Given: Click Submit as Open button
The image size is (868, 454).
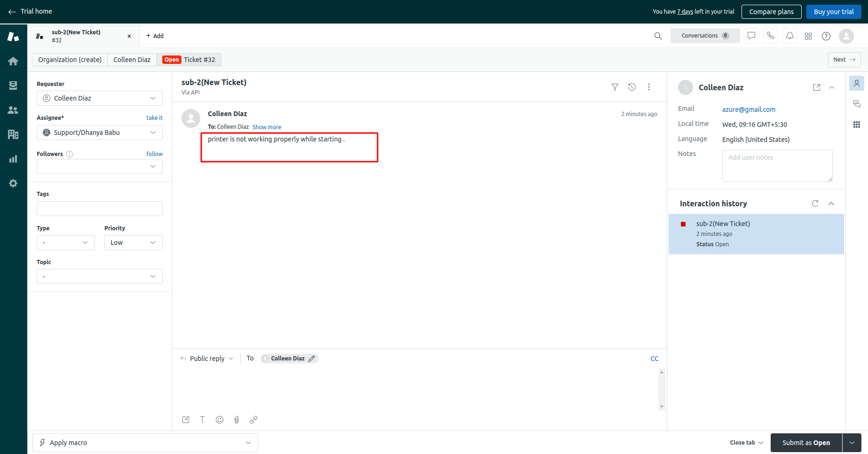Looking at the screenshot, I should click(x=806, y=443).
